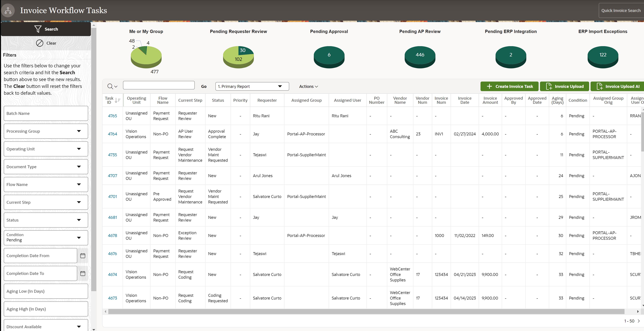This screenshot has height=331, width=644.
Task: Click the table horizontal scrollbar
Action: (366, 312)
